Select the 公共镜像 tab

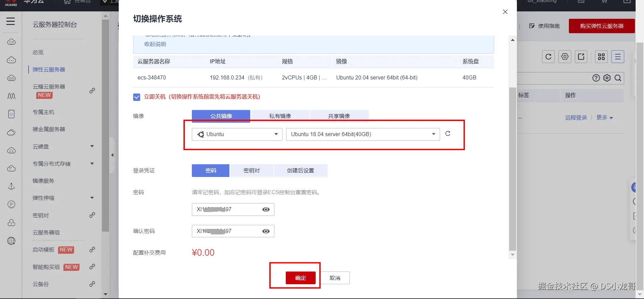221,116
